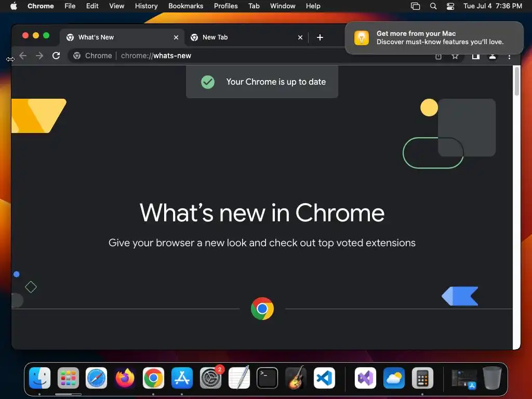Close the New Tab tab
This screenshot has width=532, height=399.
(300, 37)
